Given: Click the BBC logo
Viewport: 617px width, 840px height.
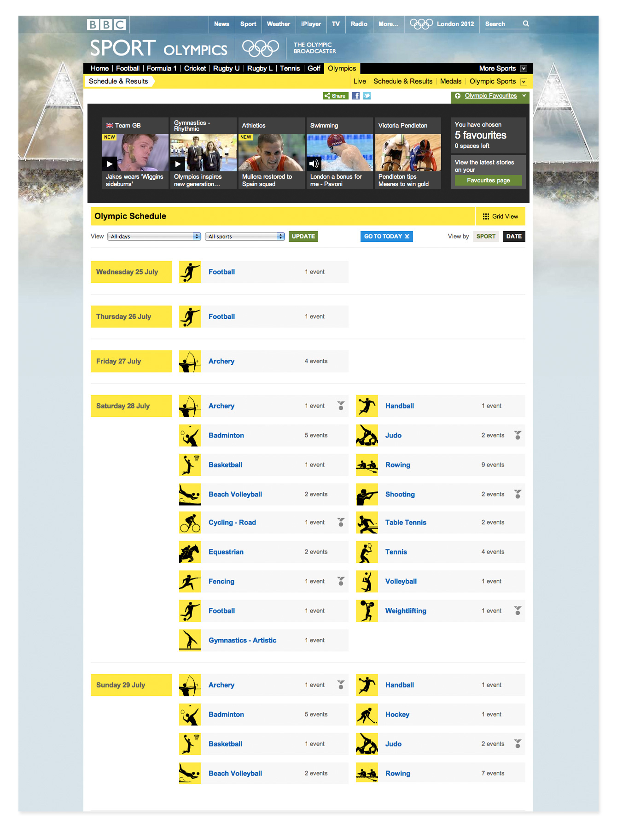Looking at the screenshot, I should coord(106,24).
